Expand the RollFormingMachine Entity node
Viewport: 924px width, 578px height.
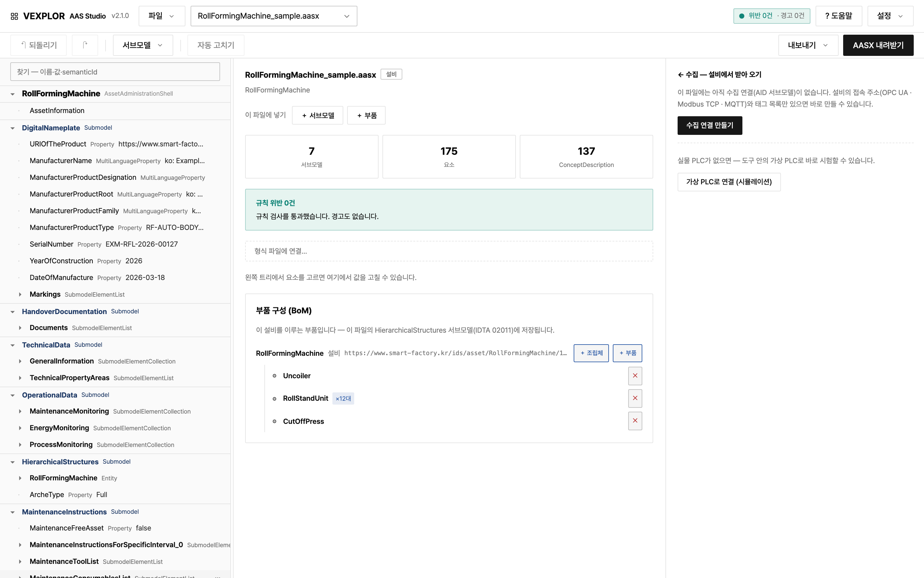click(x=20, y=478)
